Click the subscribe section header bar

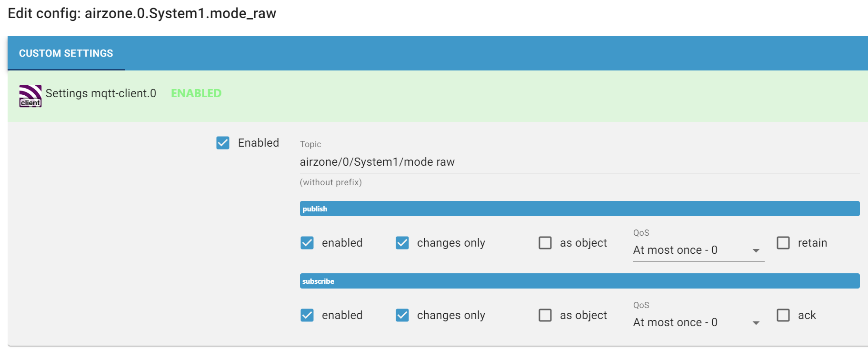coord(579,281)
